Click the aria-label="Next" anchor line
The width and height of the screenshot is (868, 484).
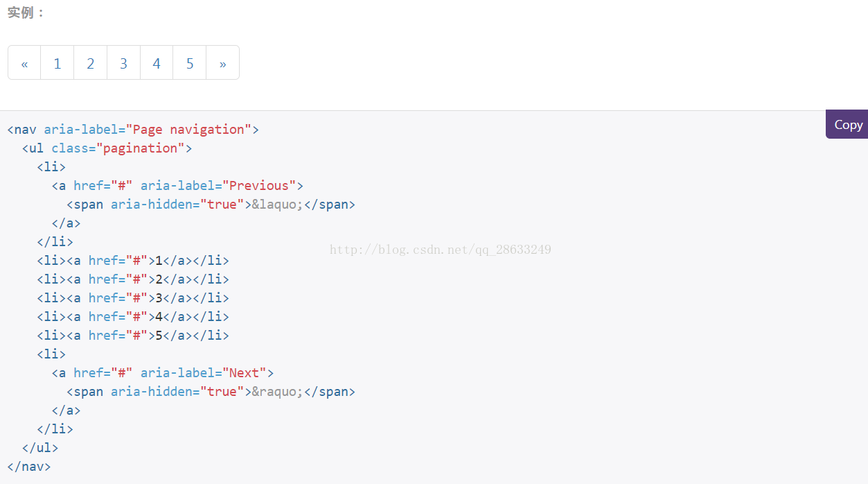tap(163, 373)
